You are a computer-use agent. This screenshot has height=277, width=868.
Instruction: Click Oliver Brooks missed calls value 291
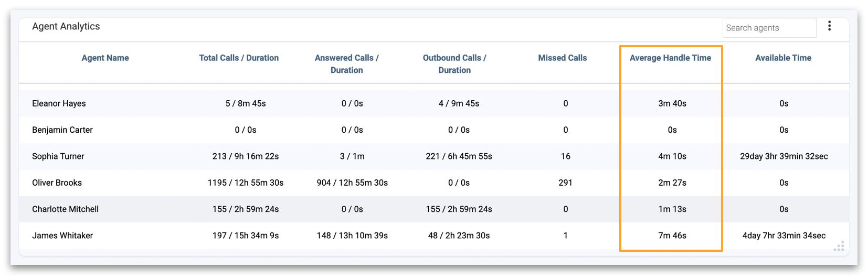click(565, 183)
